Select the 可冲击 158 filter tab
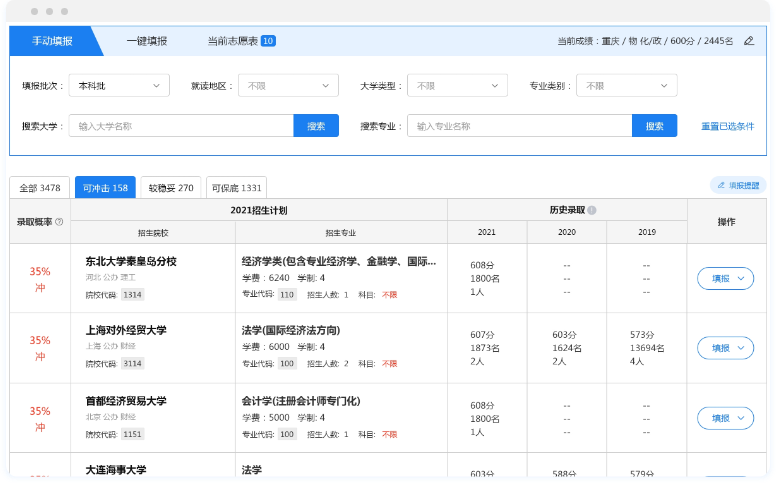 [105, 188]
